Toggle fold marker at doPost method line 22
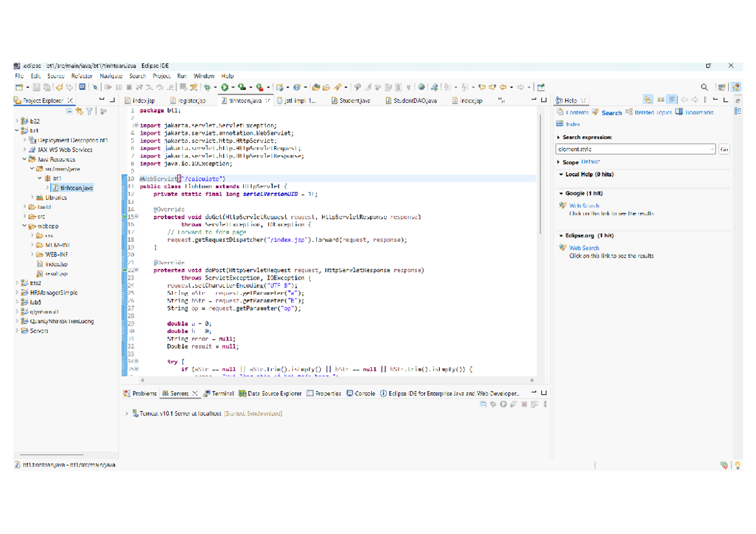 pyautogui.click(x=135, y=270)
